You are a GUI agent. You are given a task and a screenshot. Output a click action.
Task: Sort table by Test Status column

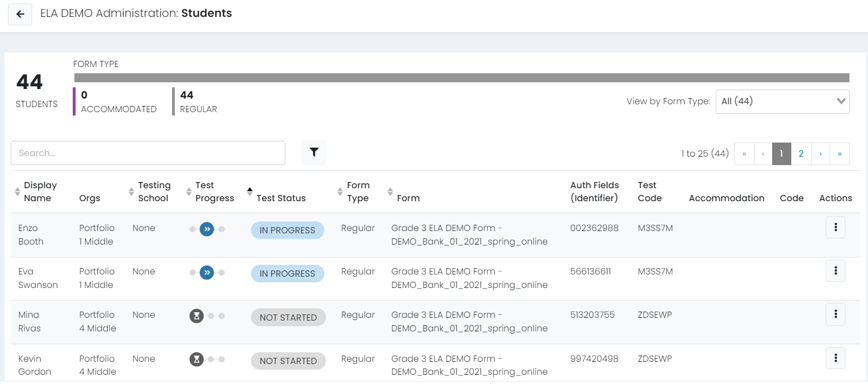point(280,198)
